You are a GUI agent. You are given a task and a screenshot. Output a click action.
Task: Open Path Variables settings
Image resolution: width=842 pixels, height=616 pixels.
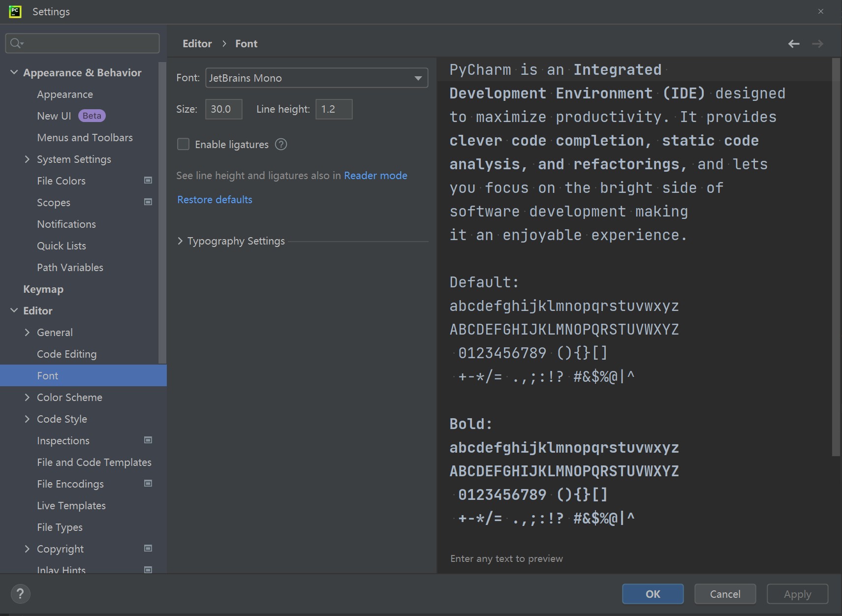[70, 267]
